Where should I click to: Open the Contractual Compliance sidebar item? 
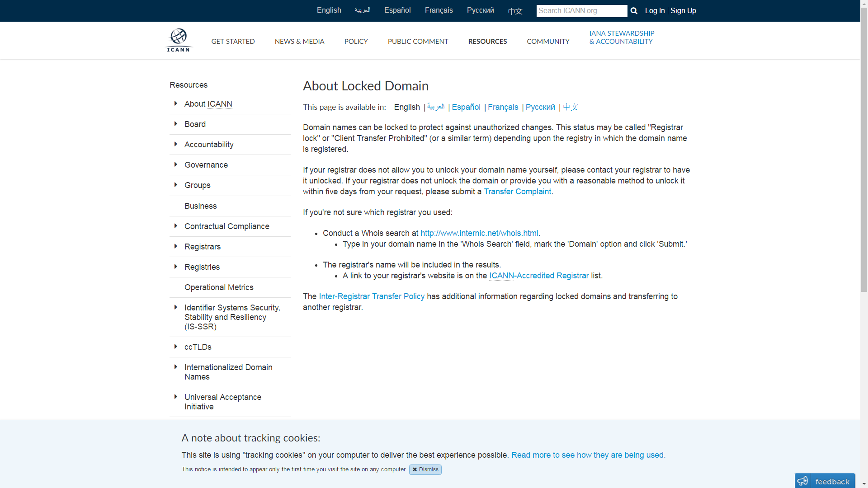(x=227, y=226)
